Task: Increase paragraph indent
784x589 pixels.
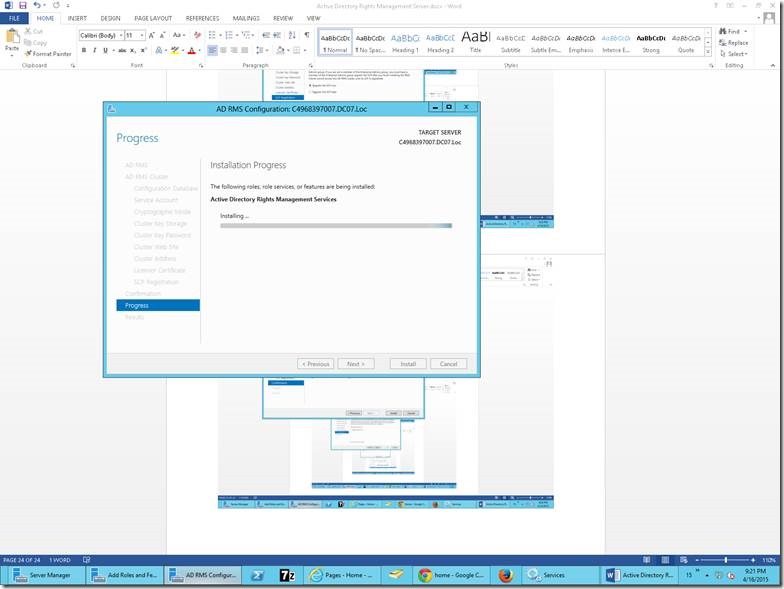Action: [277, 35]
